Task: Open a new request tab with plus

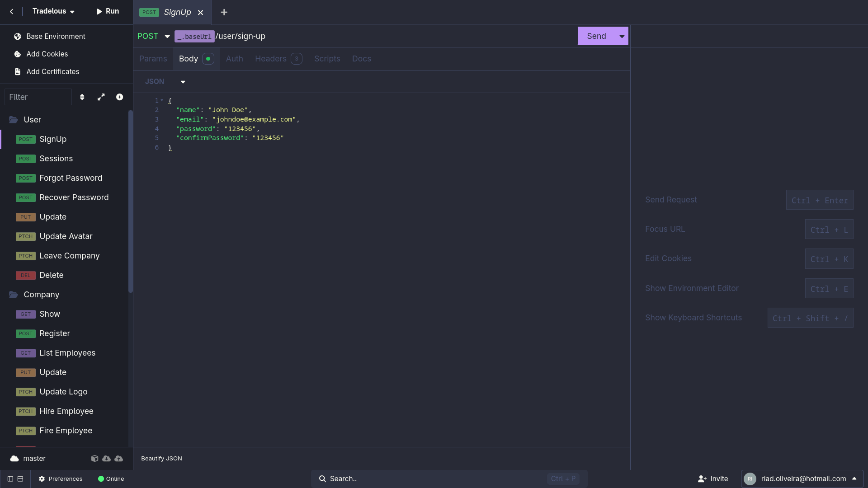Action: (x=224, y=12)
